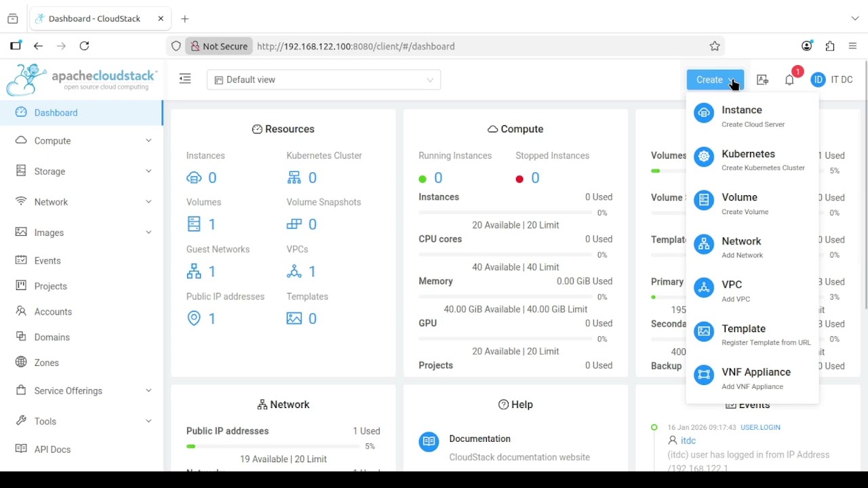Choose VPC, Add VPC
The height and width of the screenshot is (488, 868).
[x=752, y=291]
